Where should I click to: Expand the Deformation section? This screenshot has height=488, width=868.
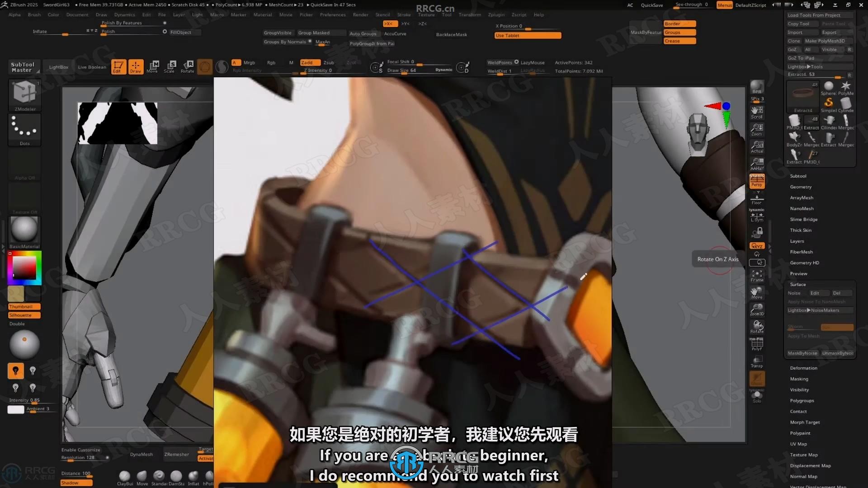click(803, 368)
